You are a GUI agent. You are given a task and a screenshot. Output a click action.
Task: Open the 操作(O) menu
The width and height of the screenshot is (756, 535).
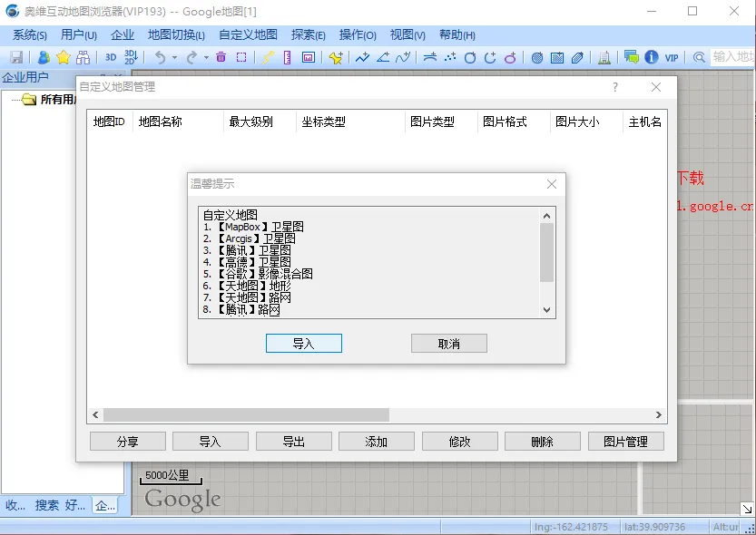pyautogui.click(x=358, y=35)
